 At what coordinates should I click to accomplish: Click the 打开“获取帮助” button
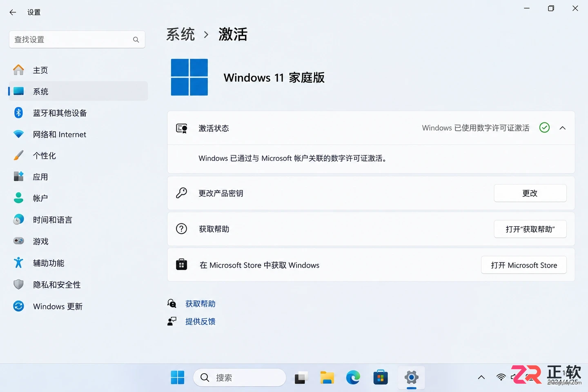coord(530,229)
